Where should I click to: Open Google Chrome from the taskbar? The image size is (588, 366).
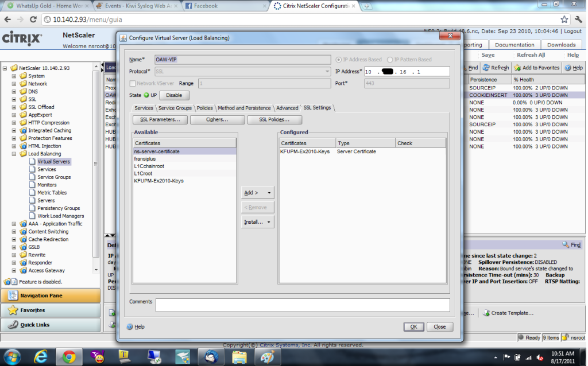coord(69,357)
